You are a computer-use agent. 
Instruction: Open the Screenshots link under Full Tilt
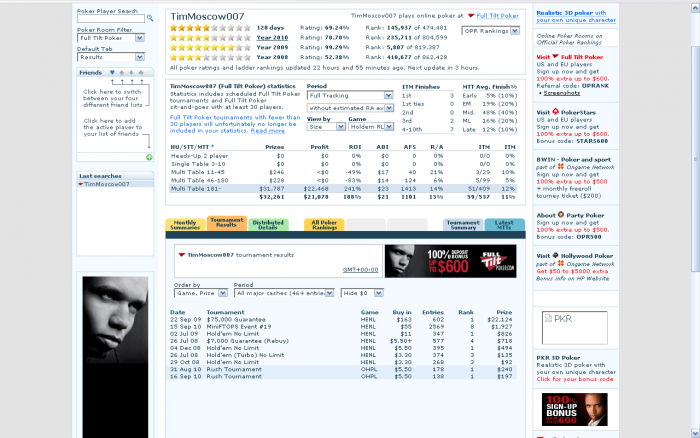point(562,93)
